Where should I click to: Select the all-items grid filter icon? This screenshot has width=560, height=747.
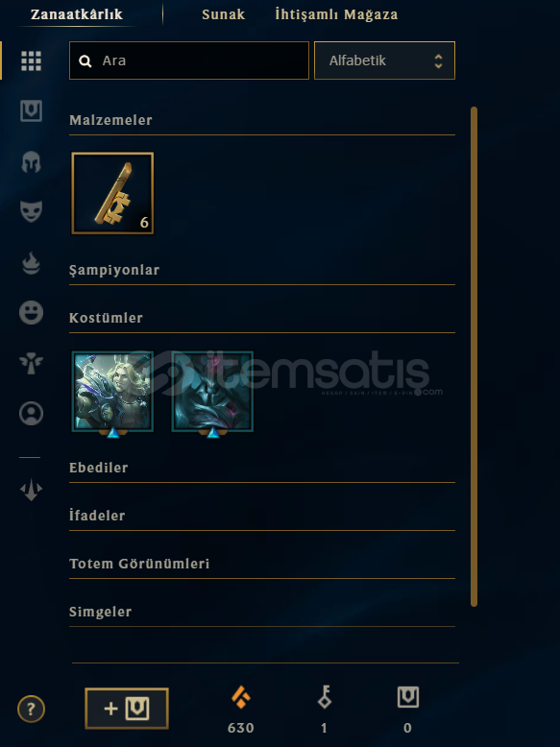pyautogui.click(x=31, y=61)
